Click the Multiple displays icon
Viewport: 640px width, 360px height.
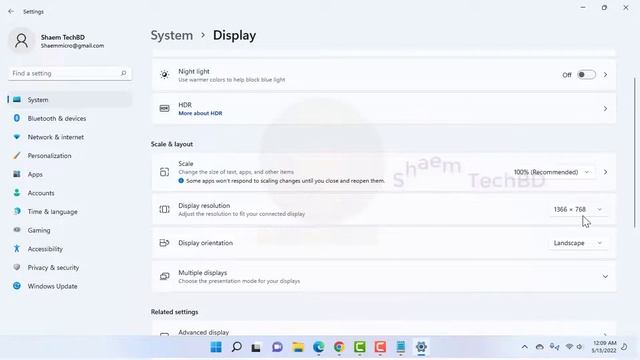[x=164, y=276]
